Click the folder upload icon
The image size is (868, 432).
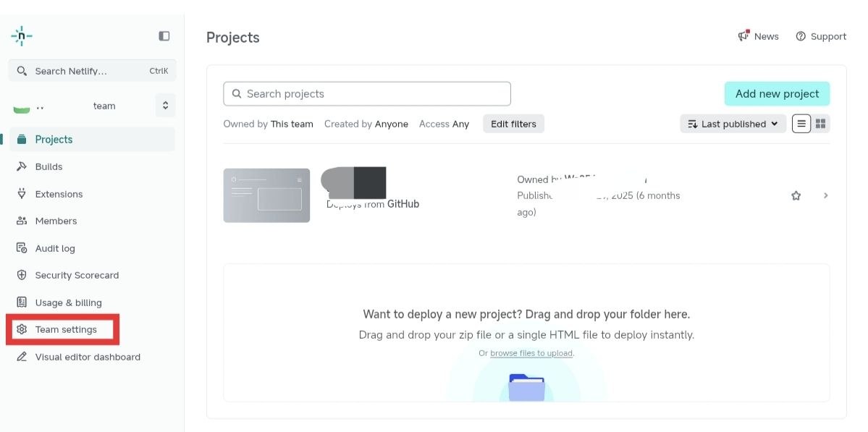tap(526, 387)
